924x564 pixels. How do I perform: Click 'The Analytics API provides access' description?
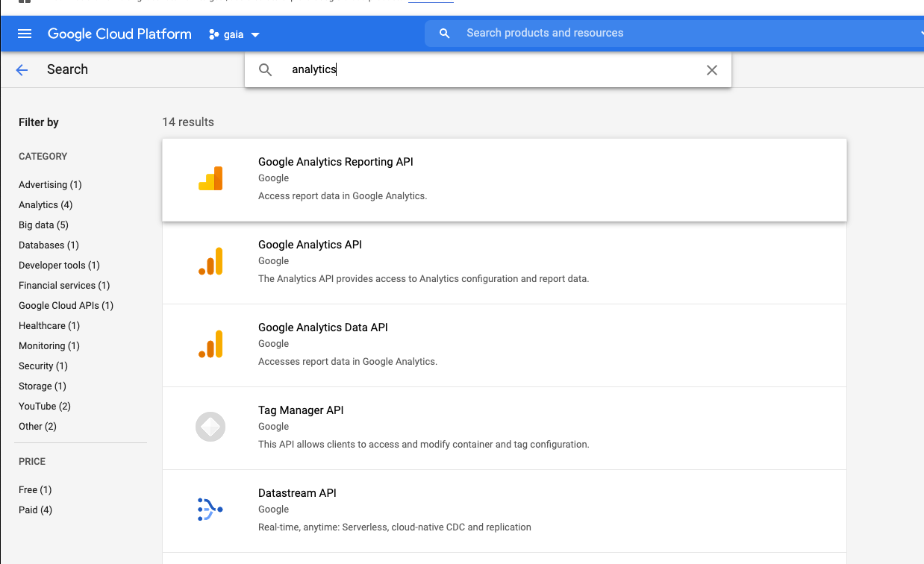tap(423, 279)
